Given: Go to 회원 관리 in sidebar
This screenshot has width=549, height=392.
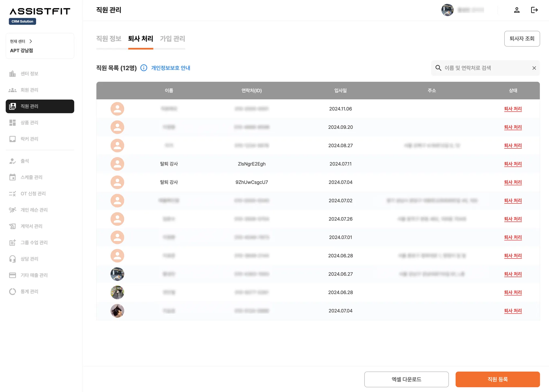Looking at the screenshot, I should click(29, 90).
